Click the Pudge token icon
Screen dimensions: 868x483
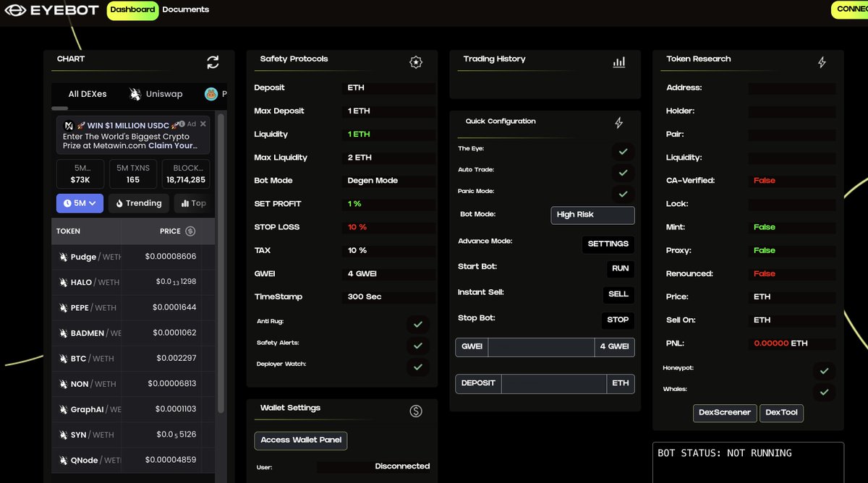(x=64, y=257)
